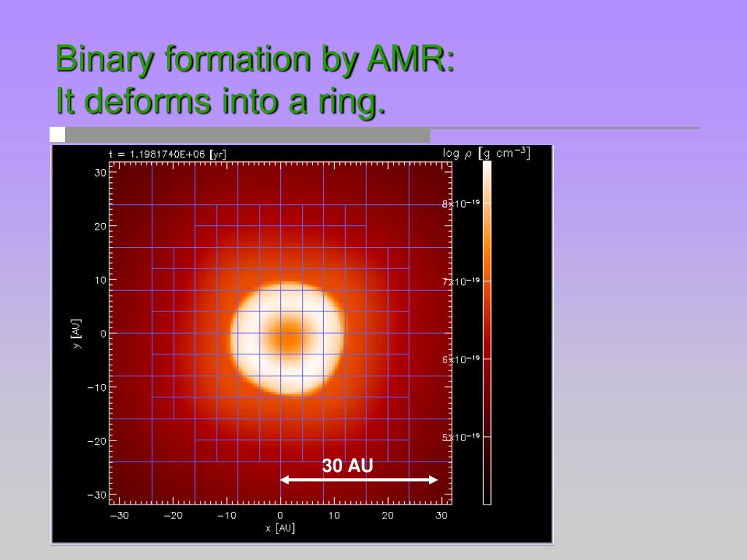Click the x-axis label 'x [AU]'
This screenshot has width=747, height=560.
[x=280, y=528]
